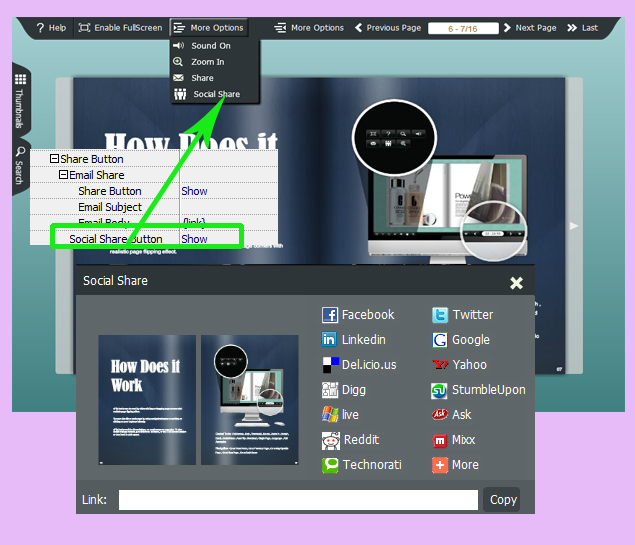Open the highlighted More Options dropdown menu
The width and height of the screenshot is (635, 545).
tap(209, 28)
